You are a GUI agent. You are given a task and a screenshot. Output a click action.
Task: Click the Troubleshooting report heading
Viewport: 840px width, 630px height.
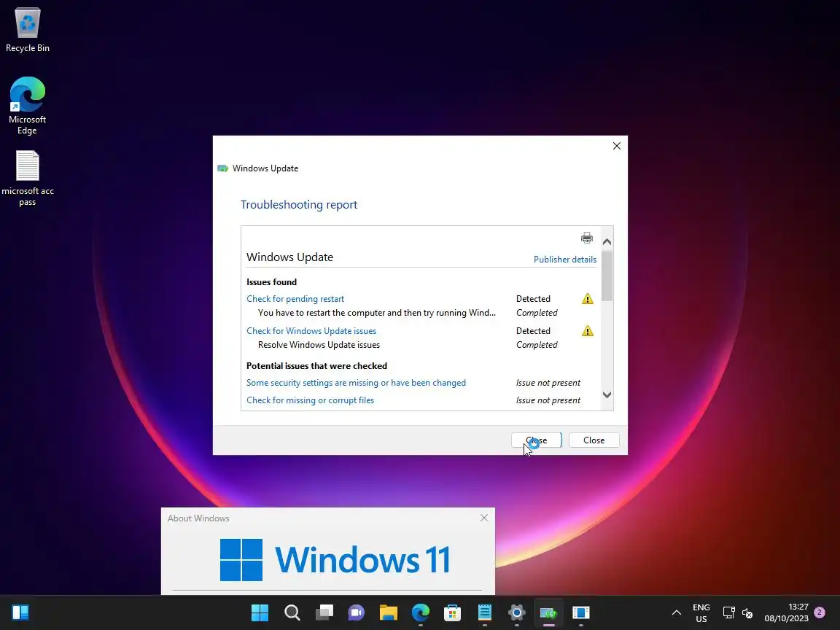299,205
